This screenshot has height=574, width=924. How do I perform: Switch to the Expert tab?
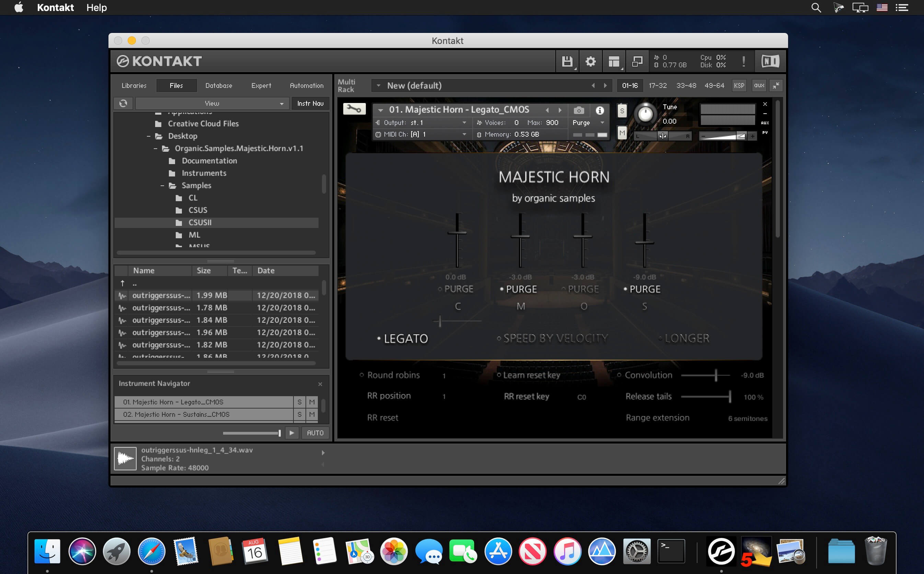(261, 86)
